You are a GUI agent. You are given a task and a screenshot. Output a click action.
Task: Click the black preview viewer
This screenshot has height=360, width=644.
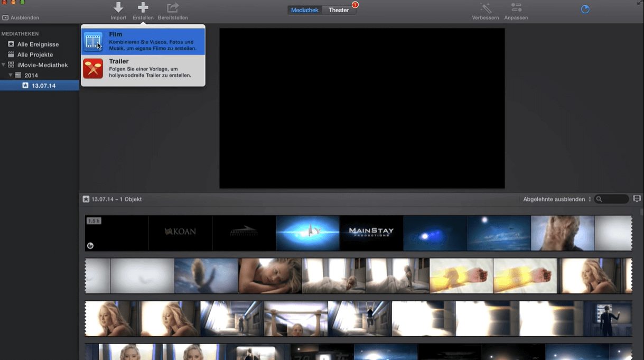click(x=362, y=108)
